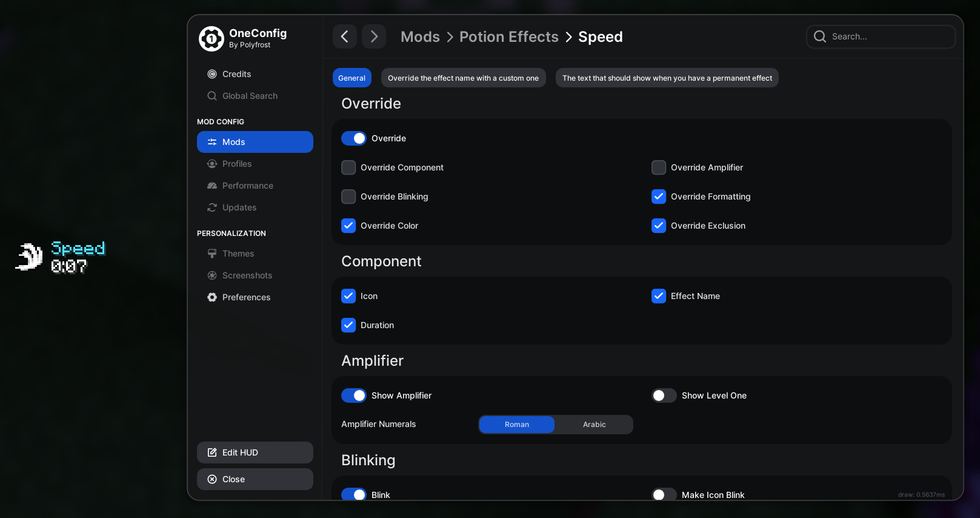Open the Preferences sidebar item
Screen dimensions: 980x518
[x=255, y=297]
